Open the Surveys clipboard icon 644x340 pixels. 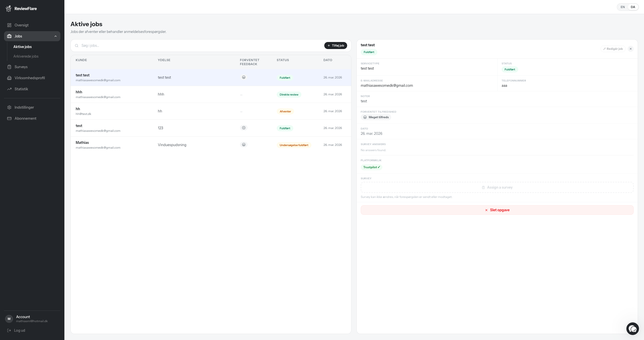pyautogui.click(x=9, y=67)
